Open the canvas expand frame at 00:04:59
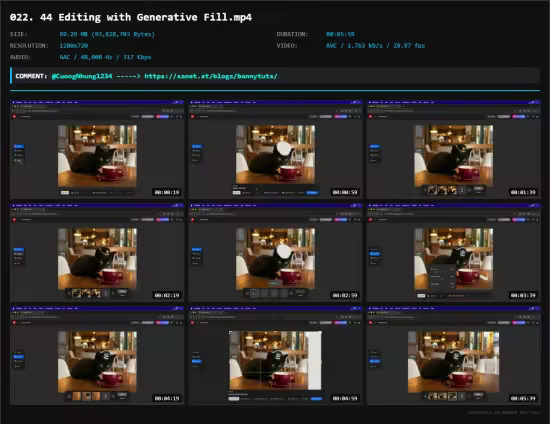Screen dimensions: 550x424 coord(275,356)
